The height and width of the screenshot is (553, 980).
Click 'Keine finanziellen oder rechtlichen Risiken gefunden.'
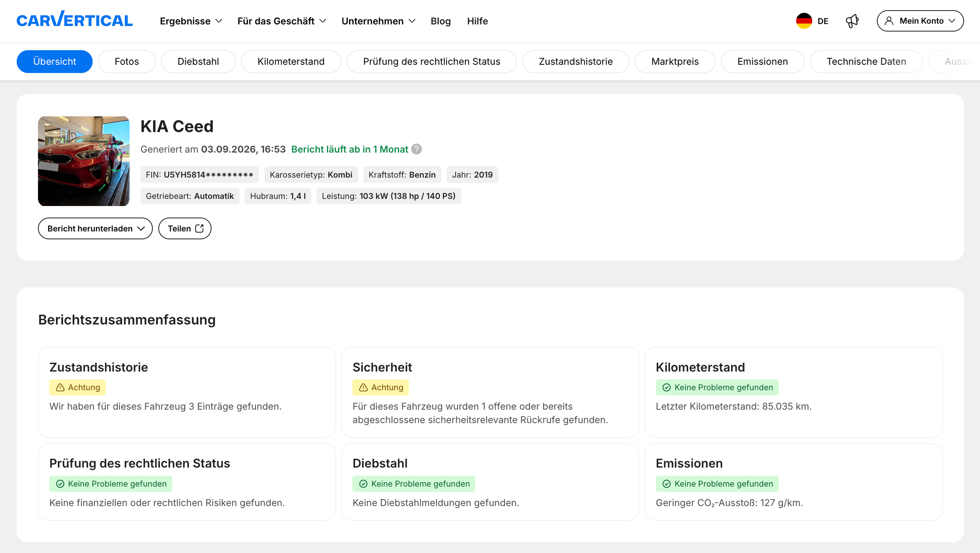click(x=167, y=503)
